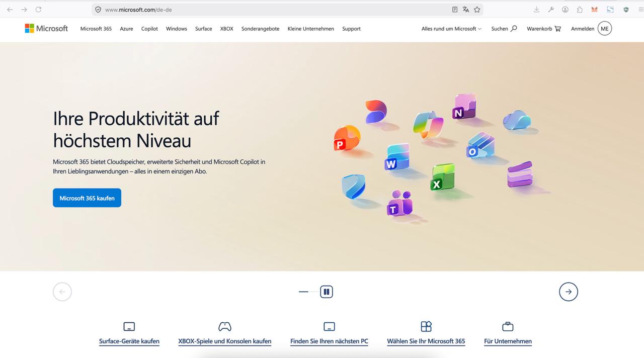Open the Windows nav item

click(177, 29)
